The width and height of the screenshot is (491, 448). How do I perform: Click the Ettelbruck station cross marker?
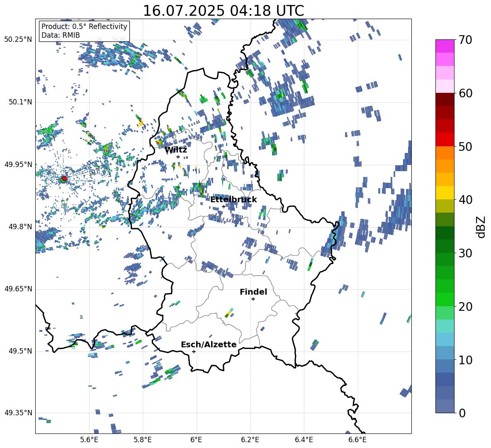[x=224, y=206]
